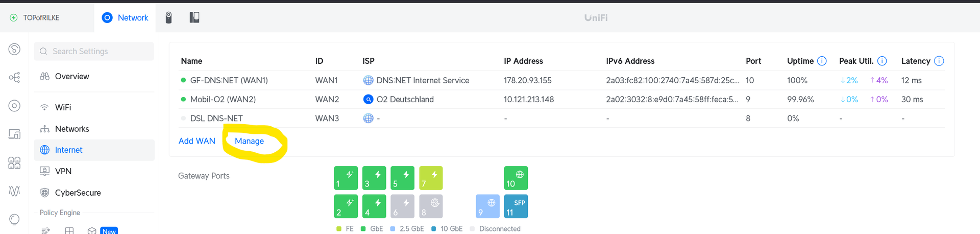Image resolution: width=980 pixels, height=234 pixels.
Task: Open the Access door app icon
Action: (x=194, y=17)
